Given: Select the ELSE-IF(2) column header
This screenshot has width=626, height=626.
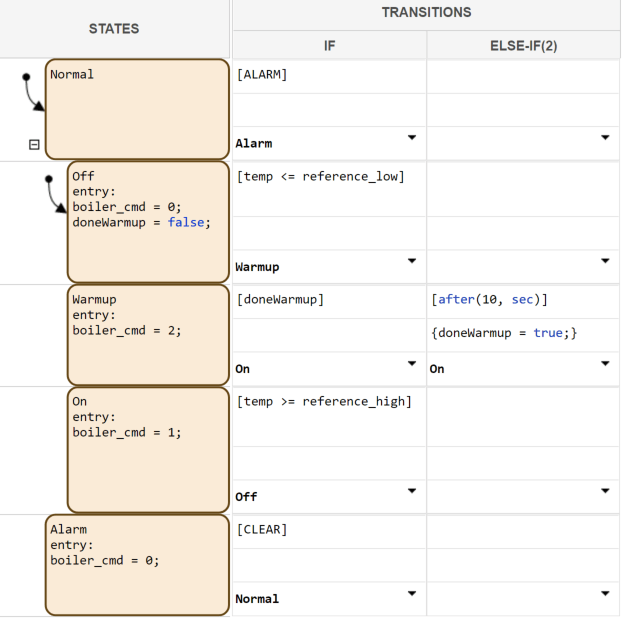Looking at the screenshot, I should 523,45.
